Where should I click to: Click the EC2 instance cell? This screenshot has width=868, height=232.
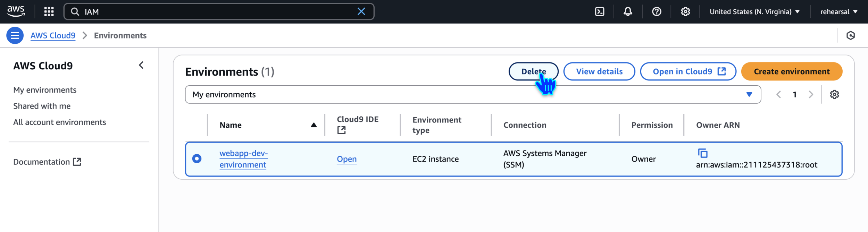point(435,159)
